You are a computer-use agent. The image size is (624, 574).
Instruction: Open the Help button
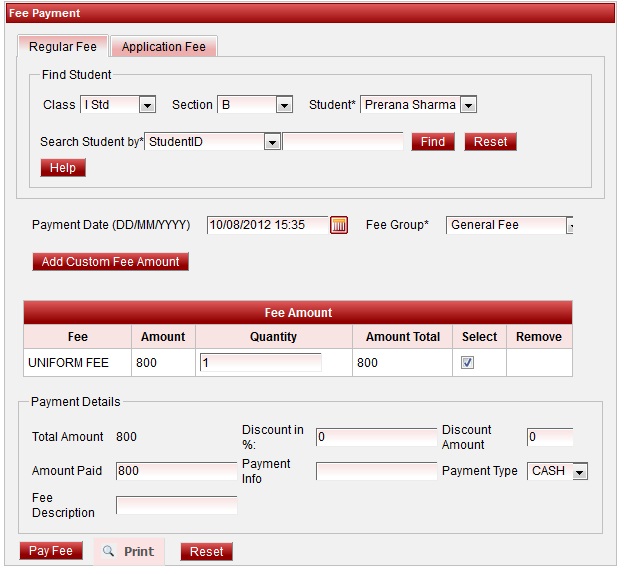(63, 168)
